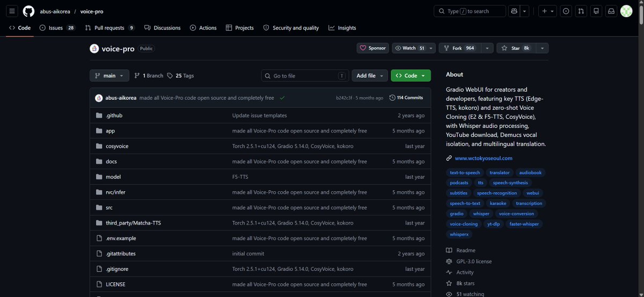Expand the Star lists dropdown arrow
This screenshot has width=644, height=297.
pos(542,48)
